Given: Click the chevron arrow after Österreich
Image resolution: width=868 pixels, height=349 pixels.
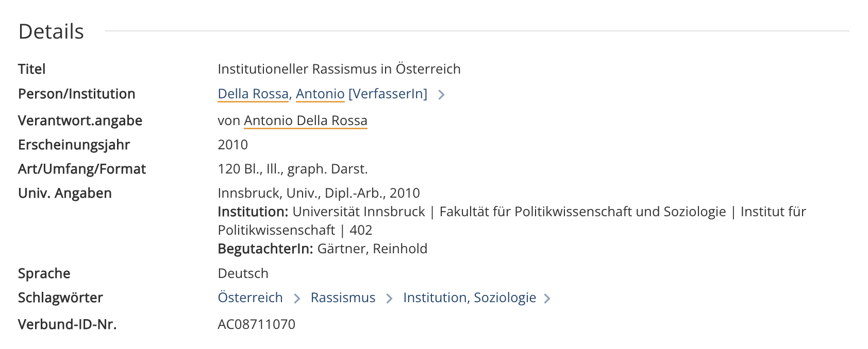Looking at the screenshot, I should [297, 299].
